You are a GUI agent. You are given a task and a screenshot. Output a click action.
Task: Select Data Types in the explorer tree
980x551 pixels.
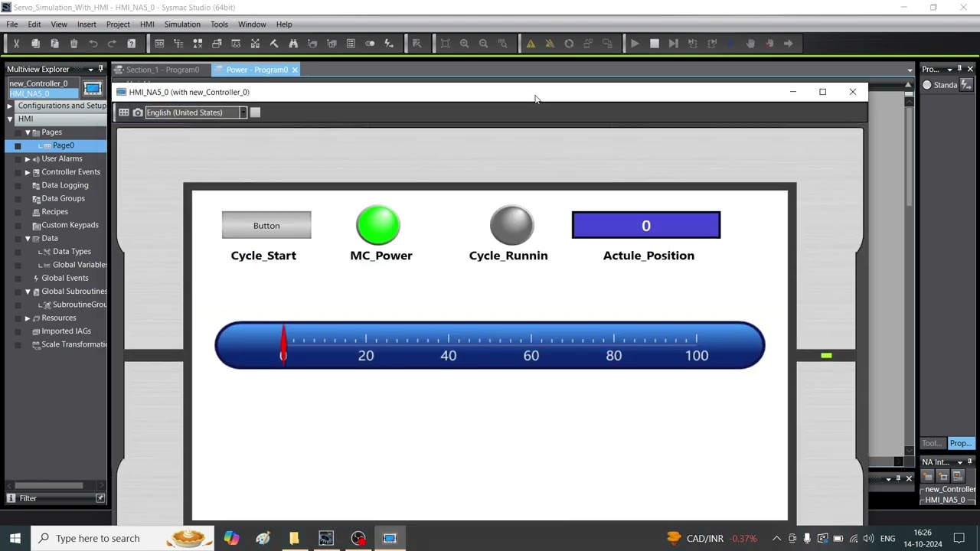[x=72, y=252]
